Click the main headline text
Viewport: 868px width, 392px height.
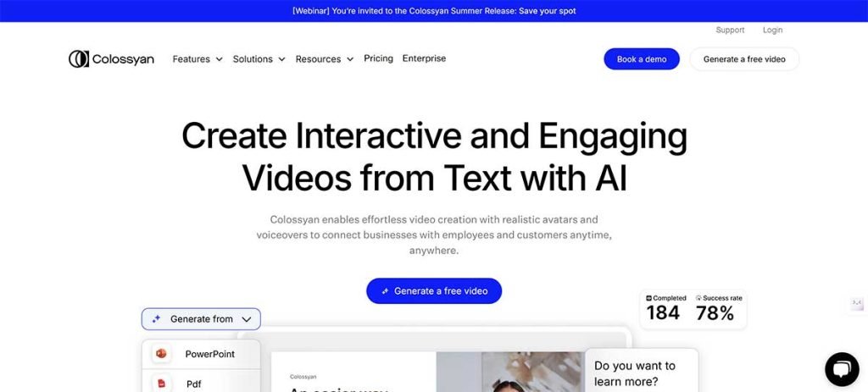pyautogui.click(x=435, y=157)
